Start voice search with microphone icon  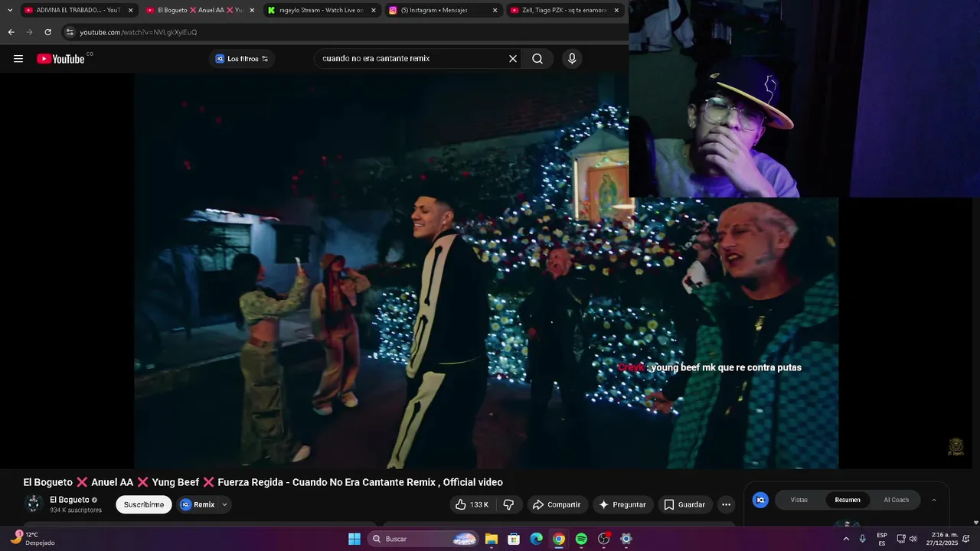572,59
